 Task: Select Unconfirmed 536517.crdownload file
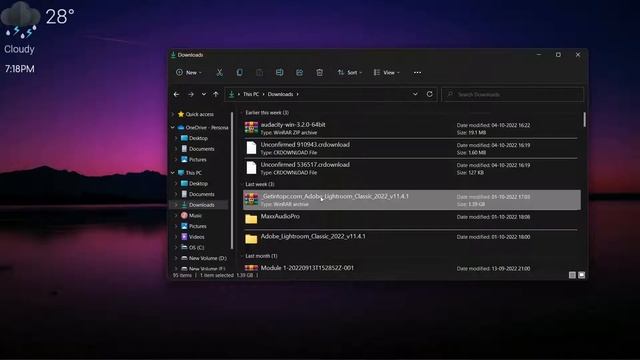(x=411, y=168)
